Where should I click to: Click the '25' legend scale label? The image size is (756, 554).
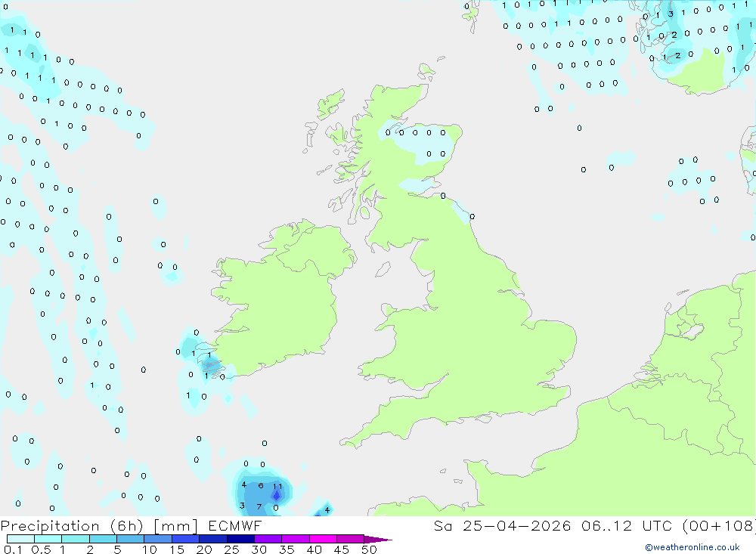tap(231, 549)
